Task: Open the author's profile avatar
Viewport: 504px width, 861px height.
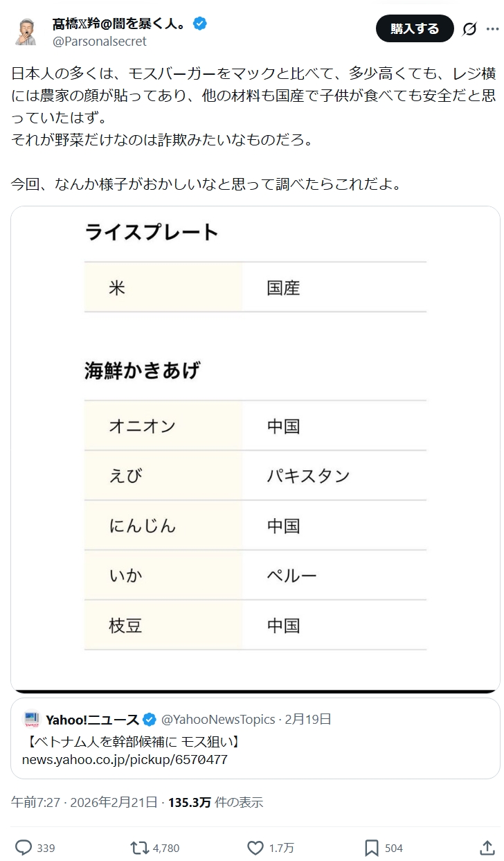Action: pyautogui.click(x=27, y=32)
